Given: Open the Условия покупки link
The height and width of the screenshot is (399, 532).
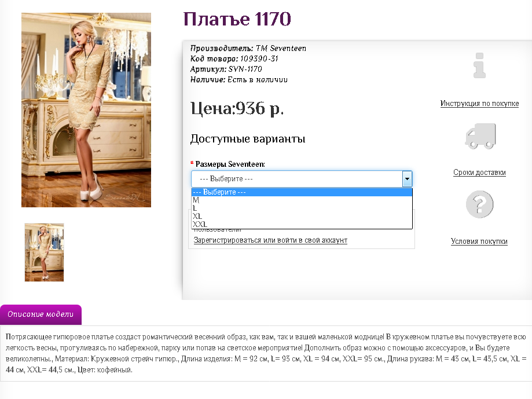Looking at the screenshot, I should (479, 241).
